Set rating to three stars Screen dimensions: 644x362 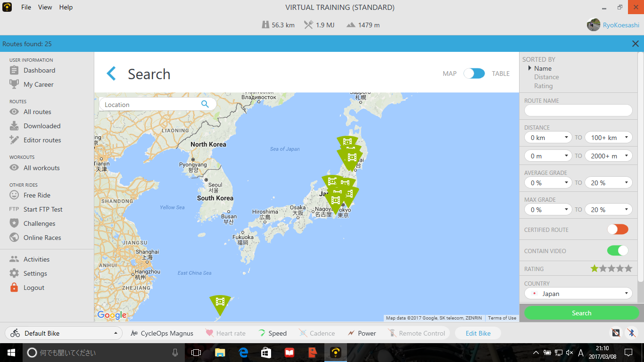611,269
